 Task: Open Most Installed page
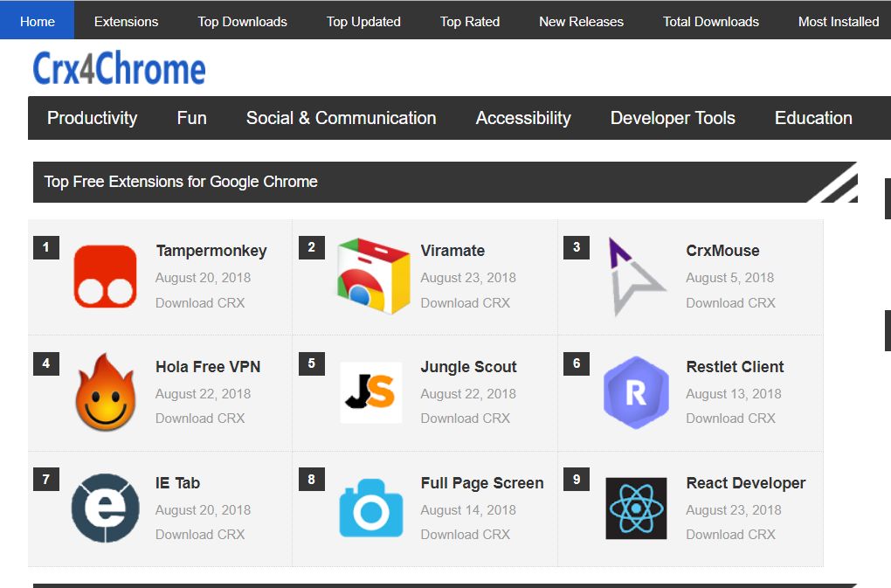click(839, 22)
